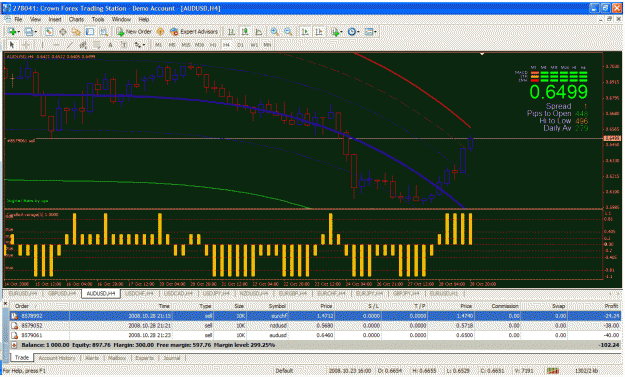Open the Mailbox terminal tab

117,358
